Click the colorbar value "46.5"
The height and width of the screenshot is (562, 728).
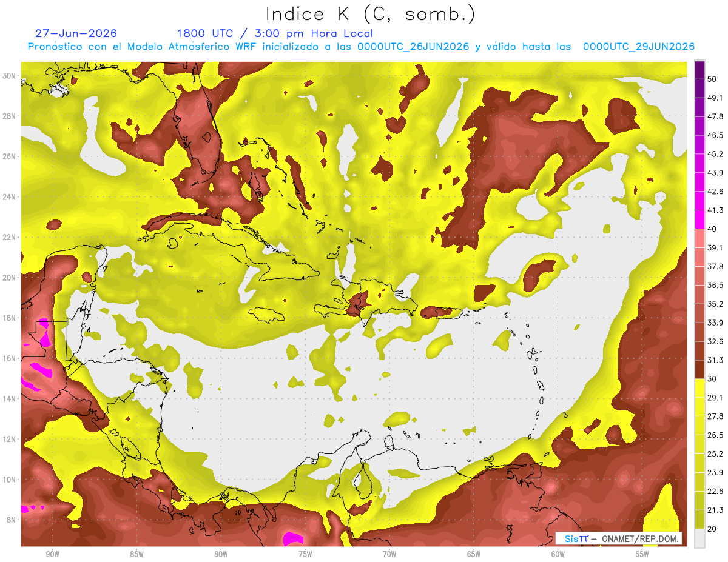(715, 135)
